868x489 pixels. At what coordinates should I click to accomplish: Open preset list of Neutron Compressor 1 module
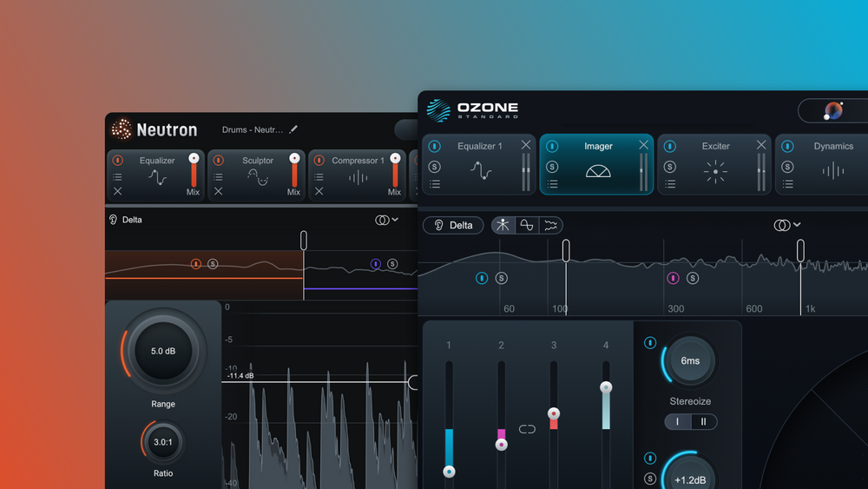(x=319, y=177)
